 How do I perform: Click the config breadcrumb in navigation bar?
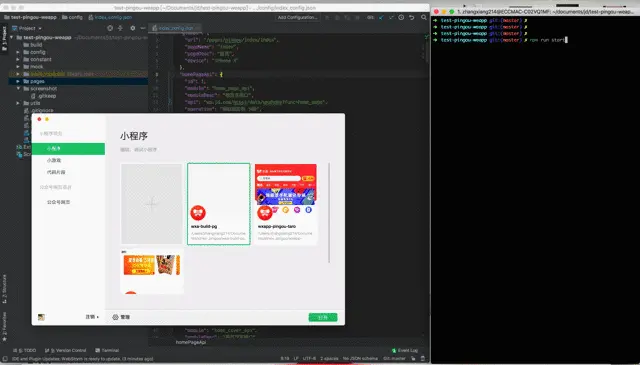click(72, 18)
